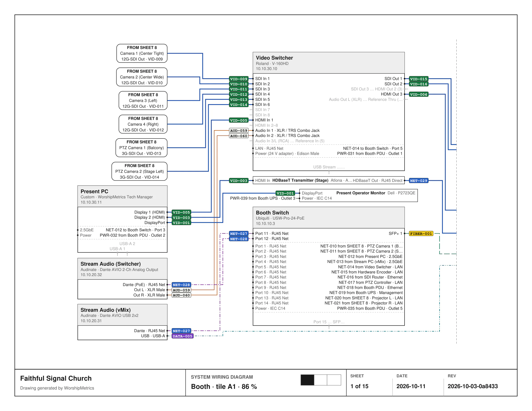Select the VID-016 cable tag at SDI Out 2

coord(419,84)
